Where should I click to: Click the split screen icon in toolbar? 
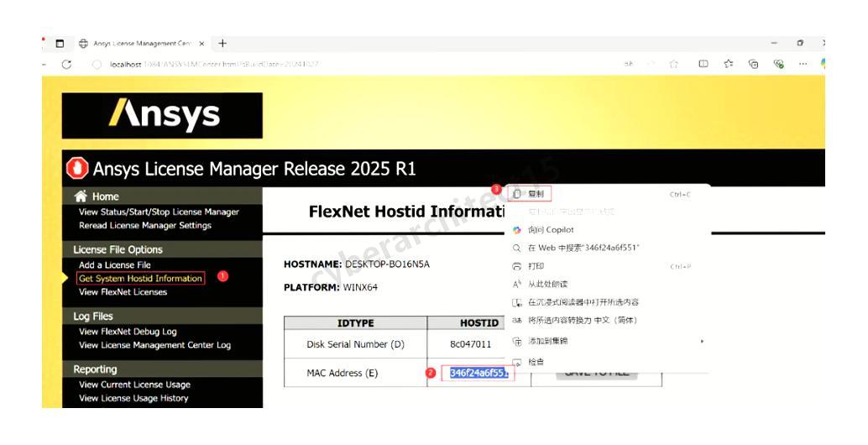[x=703, y=64]
